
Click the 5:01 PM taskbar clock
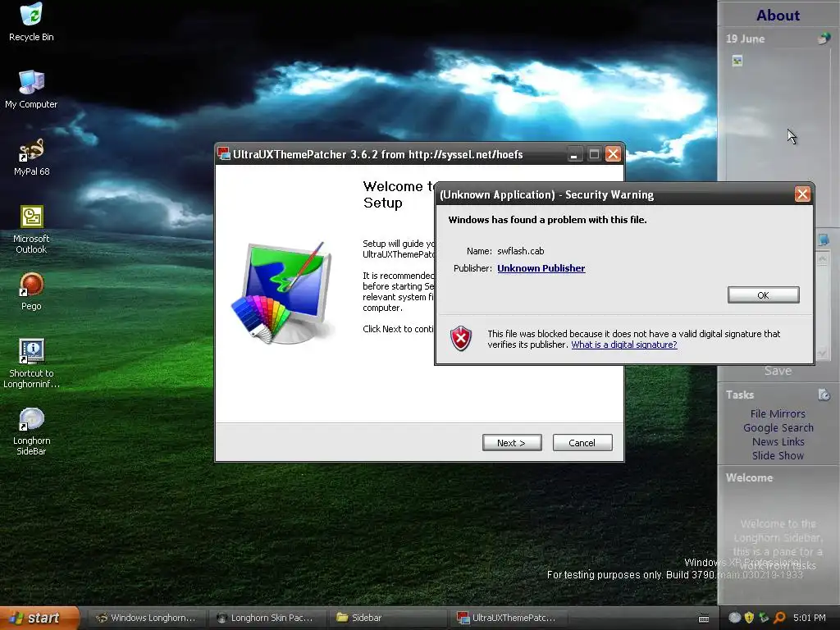coord(810,618)
